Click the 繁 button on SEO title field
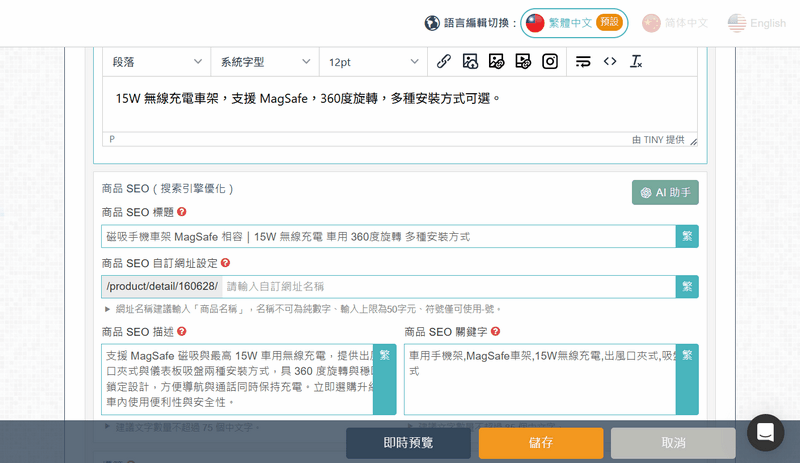The image size is (800, 463). (x=687, y=236)
